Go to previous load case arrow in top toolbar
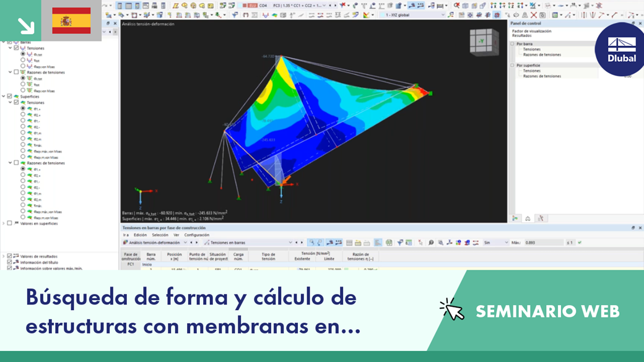644x362 pixels. pyautogui.click(x=330, y=6)
